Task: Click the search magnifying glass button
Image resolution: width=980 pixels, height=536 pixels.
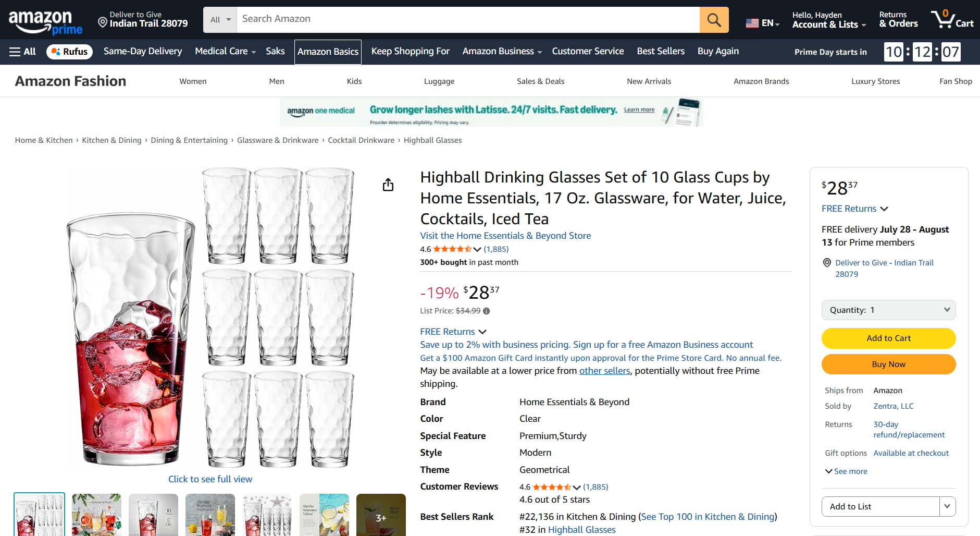Action: (x=714, y=20)
